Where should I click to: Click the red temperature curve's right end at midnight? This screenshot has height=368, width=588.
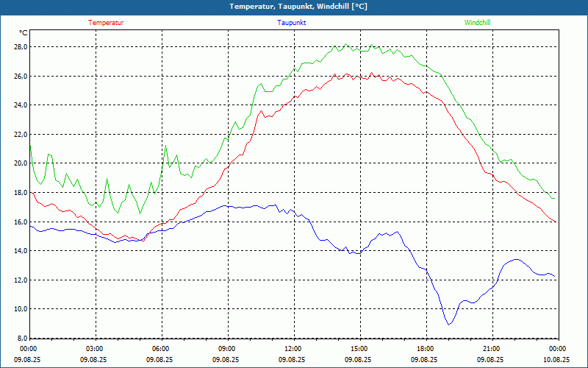[x=556, y=222]
